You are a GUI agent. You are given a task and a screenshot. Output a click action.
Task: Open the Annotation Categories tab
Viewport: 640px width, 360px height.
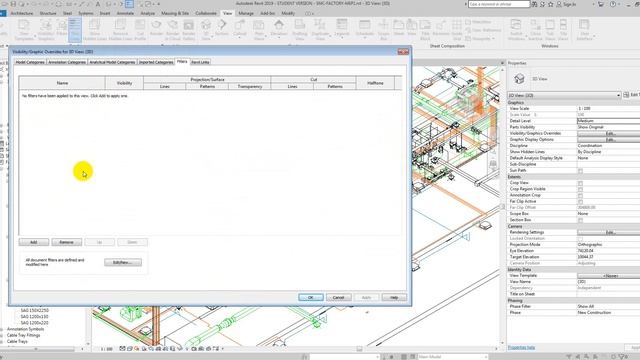(67, 62)
